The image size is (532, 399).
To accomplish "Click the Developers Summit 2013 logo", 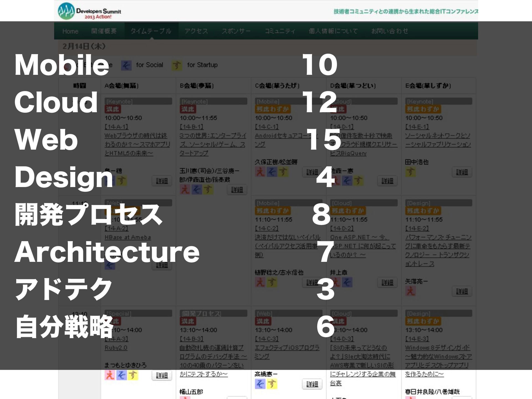I will [89, 11].
